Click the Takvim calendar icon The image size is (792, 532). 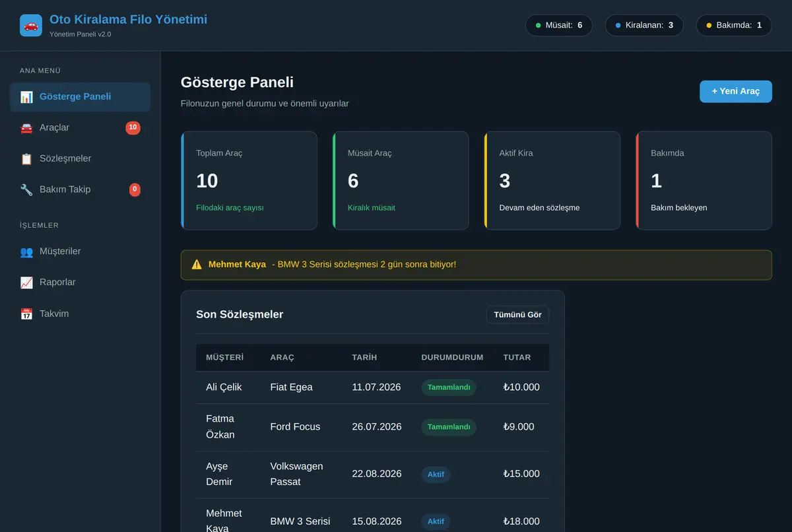point(26,314)
